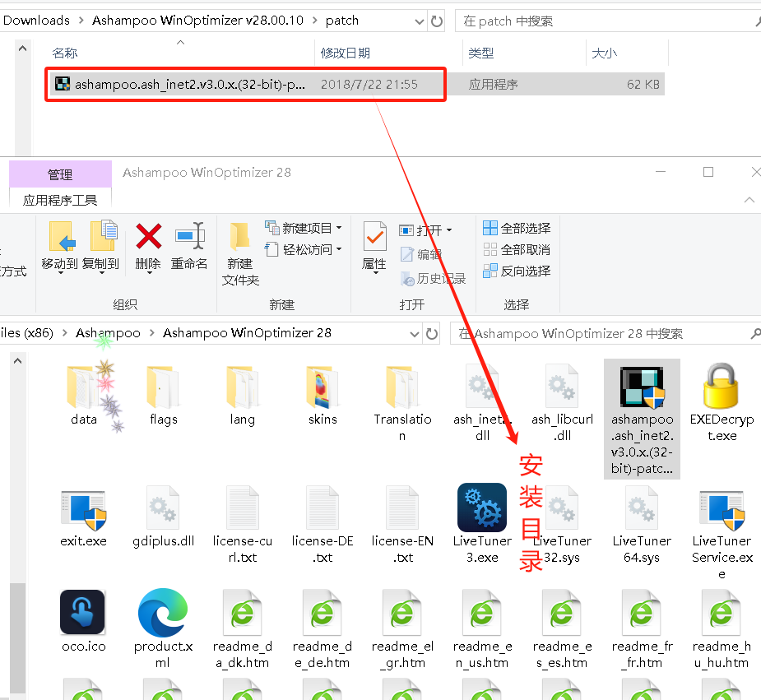Refresh the Ashampoo WinOptimizer 28 folder

coord(432,334)
